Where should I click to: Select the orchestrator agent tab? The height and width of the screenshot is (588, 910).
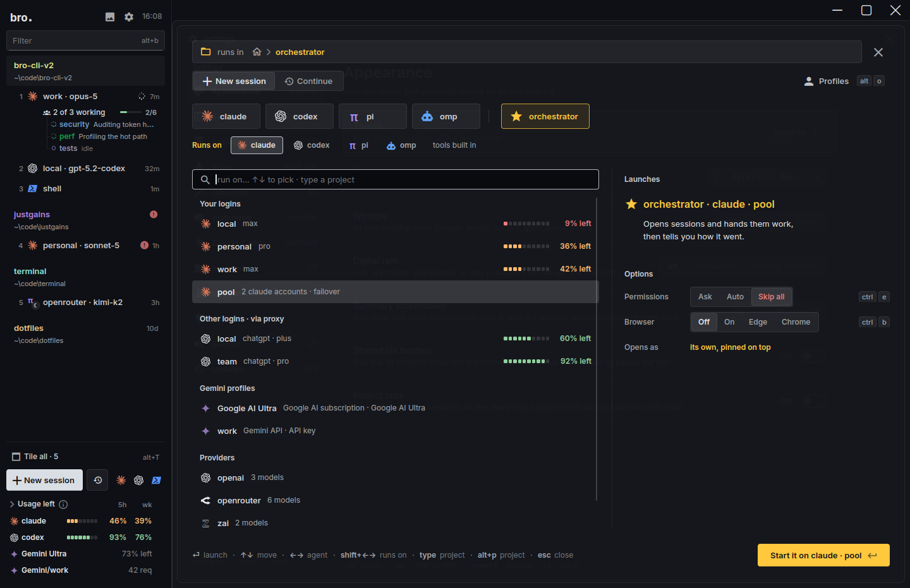(x=545, y=116)
